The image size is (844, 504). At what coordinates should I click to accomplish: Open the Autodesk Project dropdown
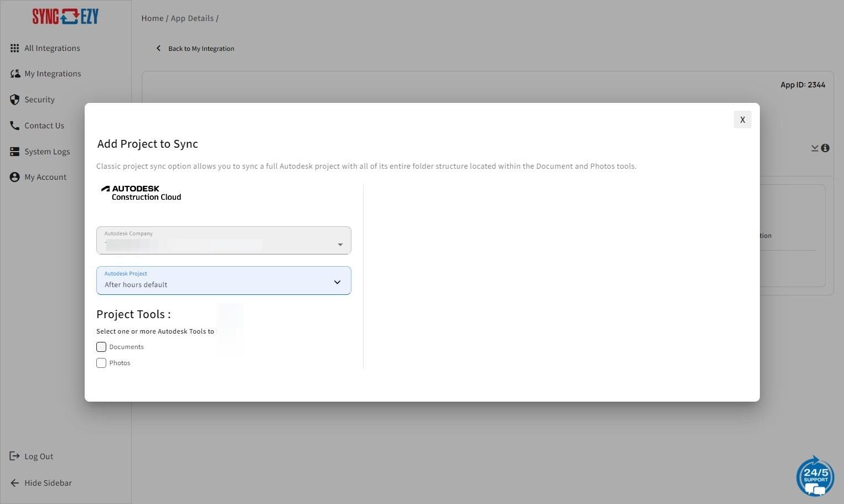tap(224, 280)
